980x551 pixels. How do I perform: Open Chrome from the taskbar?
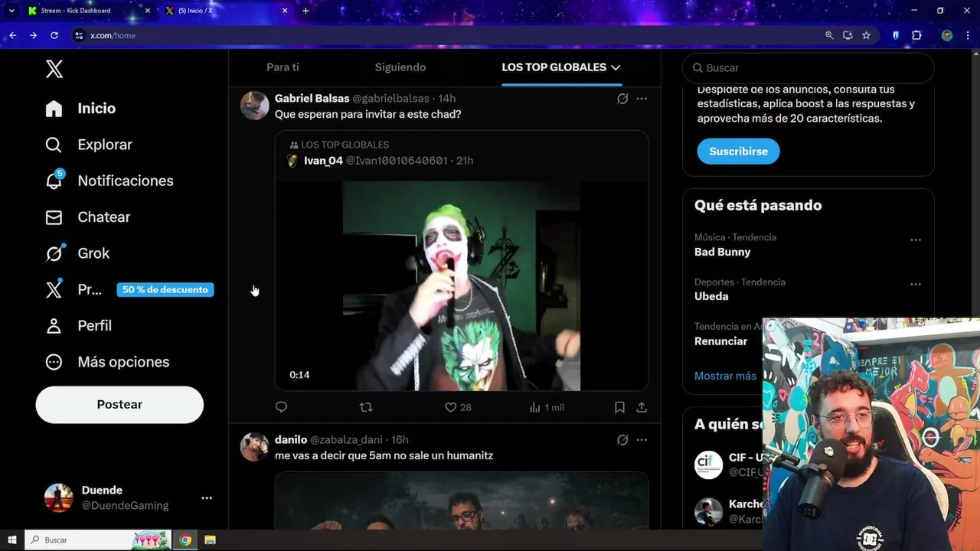point(185,540)
